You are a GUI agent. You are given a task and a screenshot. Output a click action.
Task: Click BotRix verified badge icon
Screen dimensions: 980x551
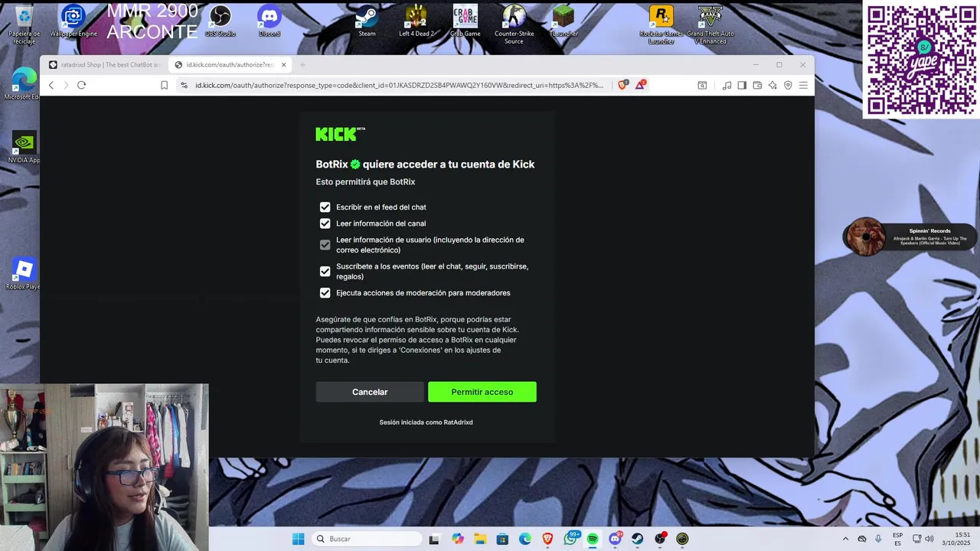tap(355, 165)
